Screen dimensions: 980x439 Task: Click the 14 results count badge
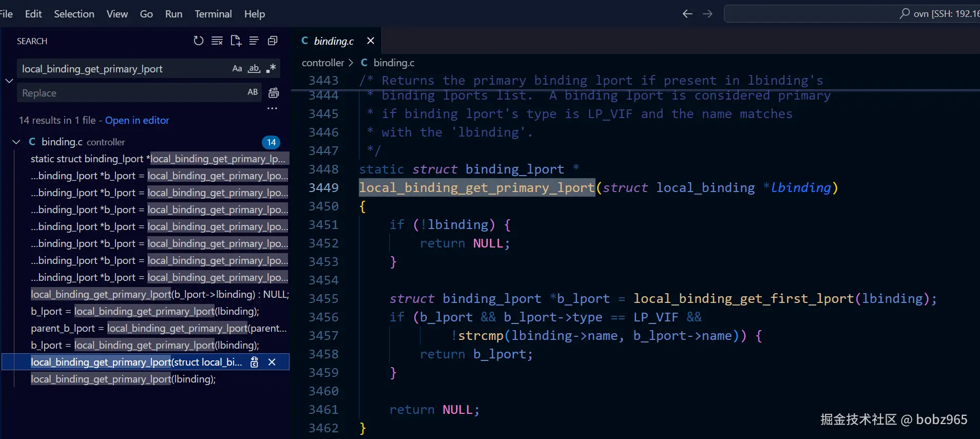pos(271,142)
